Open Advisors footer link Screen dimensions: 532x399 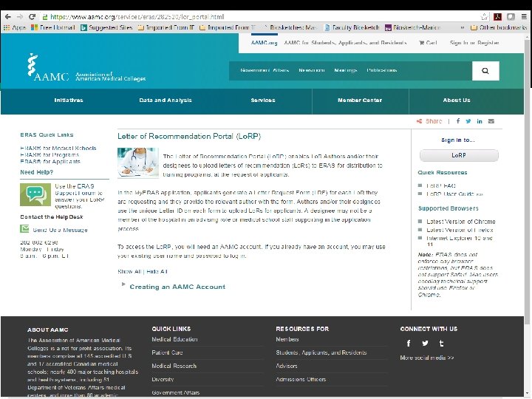click(287, 366)
